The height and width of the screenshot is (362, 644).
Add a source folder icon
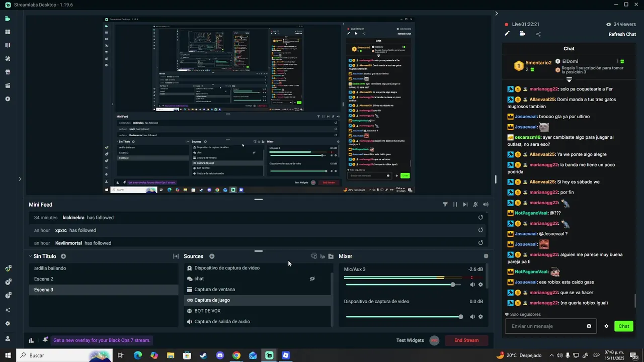coord(331,256)
